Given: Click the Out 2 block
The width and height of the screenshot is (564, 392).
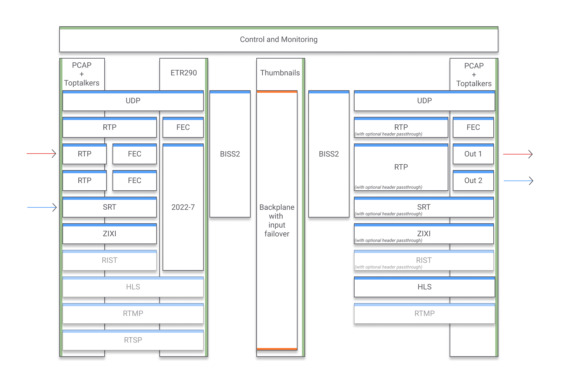Looking at the screenshot, I should pos(473,181).
